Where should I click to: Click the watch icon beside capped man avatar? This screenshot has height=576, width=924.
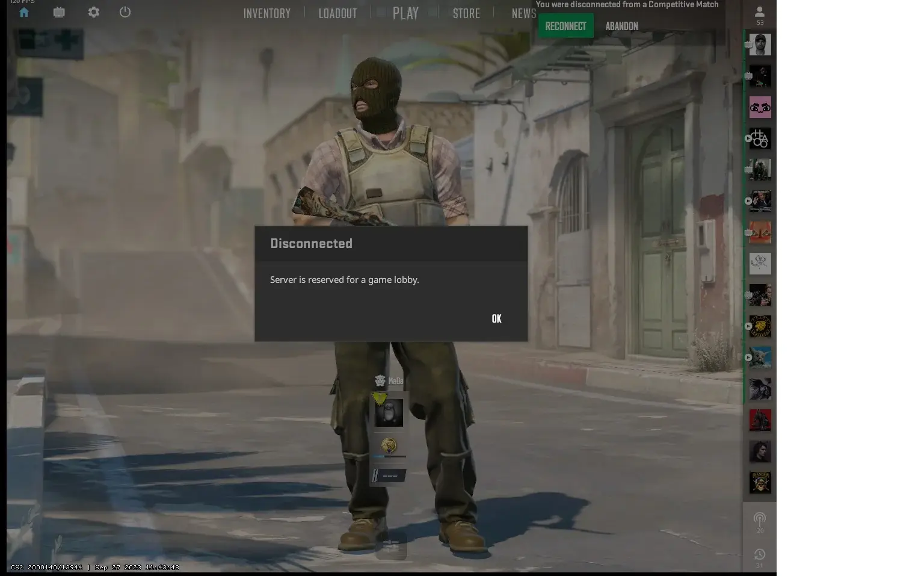click(x=748, y=45)
